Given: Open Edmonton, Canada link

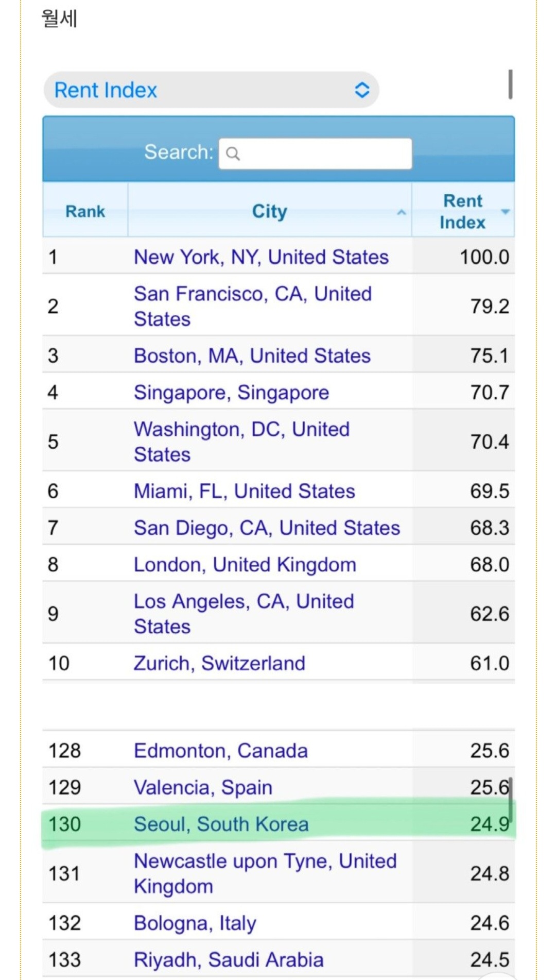Looking at the screenshot, I should (221, 751).
